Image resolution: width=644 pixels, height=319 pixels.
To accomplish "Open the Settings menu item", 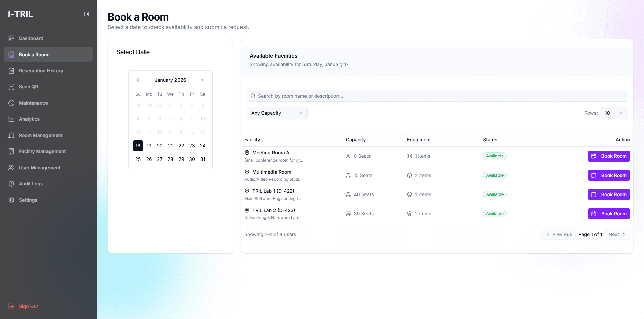I will (28, 200).
